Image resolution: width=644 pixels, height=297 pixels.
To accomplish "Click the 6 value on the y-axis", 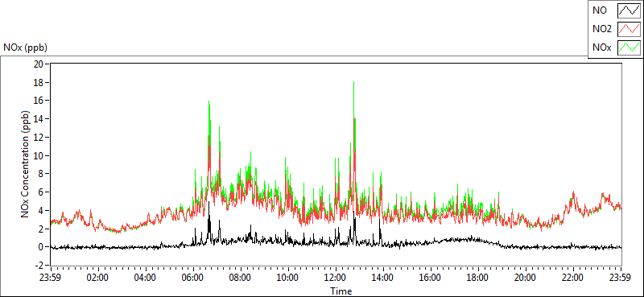I will pyautogui.click(x=42, y=192).
